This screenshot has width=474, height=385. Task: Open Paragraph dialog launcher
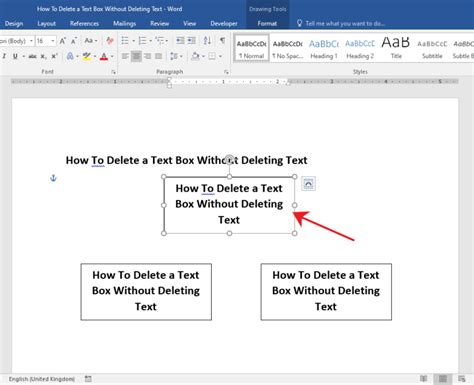click(x=226, y=72)
